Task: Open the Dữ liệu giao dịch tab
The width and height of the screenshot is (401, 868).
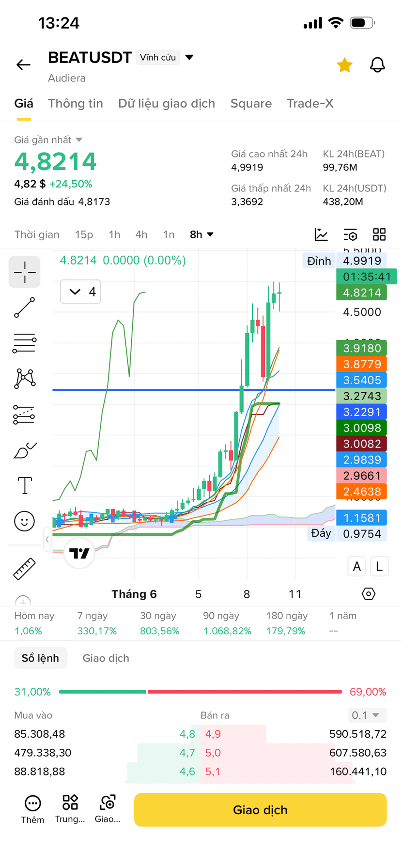Action: (x=167, y=104)
